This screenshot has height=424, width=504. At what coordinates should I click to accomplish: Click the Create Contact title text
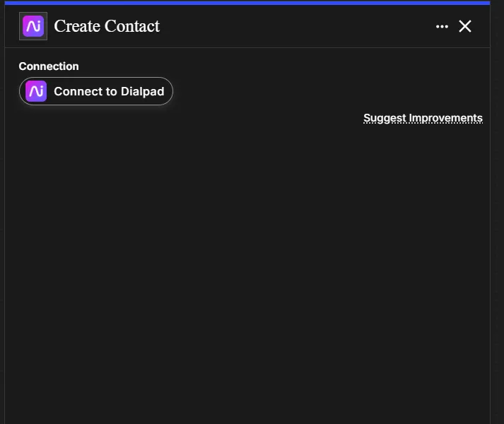pos(107,26)
